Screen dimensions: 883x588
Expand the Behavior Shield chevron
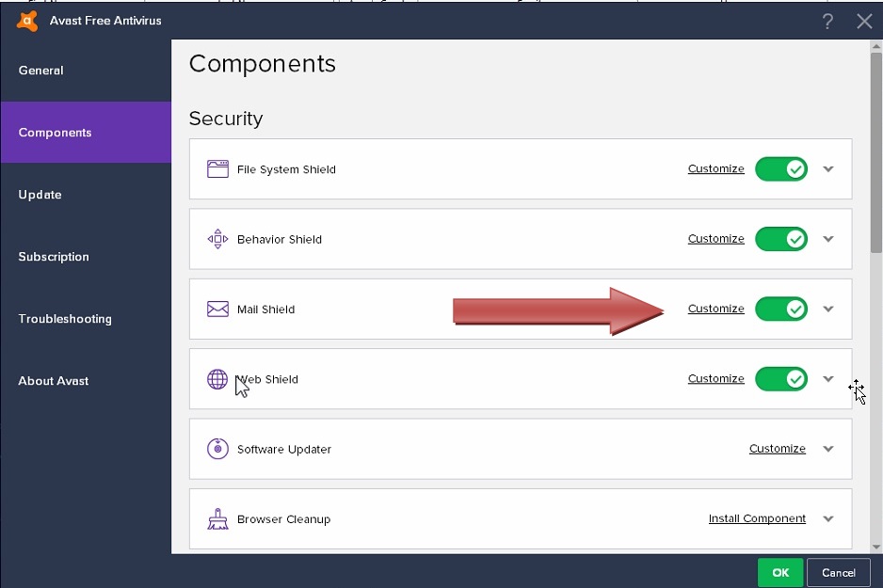827,239
